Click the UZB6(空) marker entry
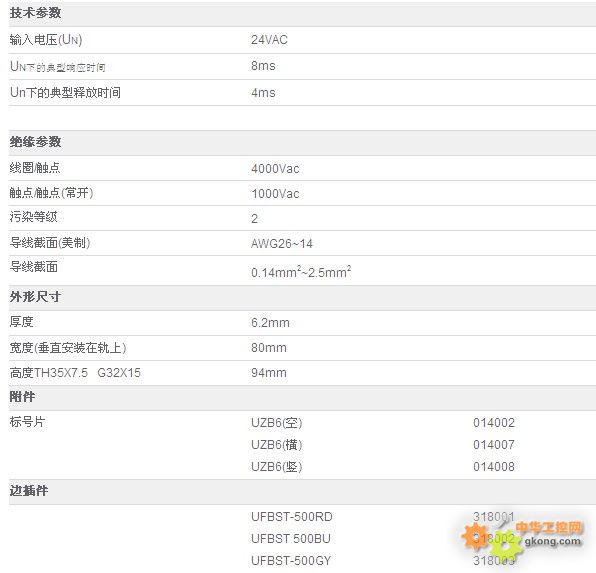 click(x=276, y=423)
